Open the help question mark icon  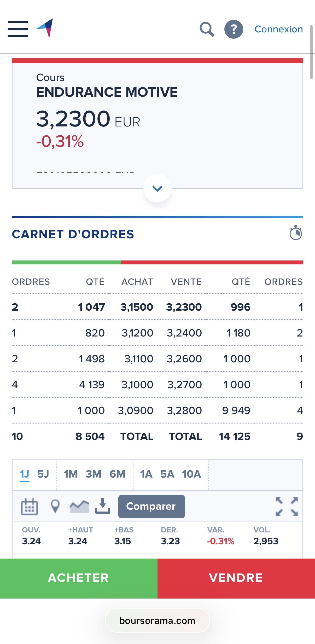click(234, 29)
